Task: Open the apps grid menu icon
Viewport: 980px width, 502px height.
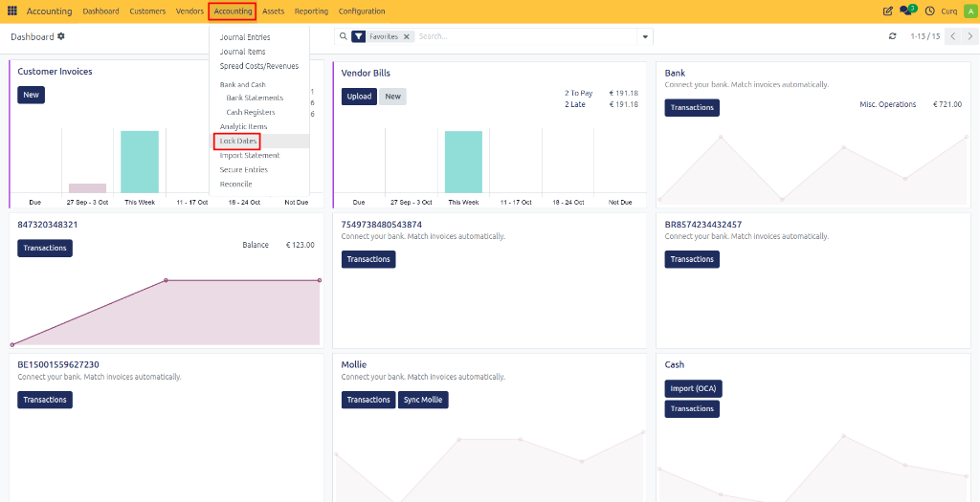Action: coord(11,11)
